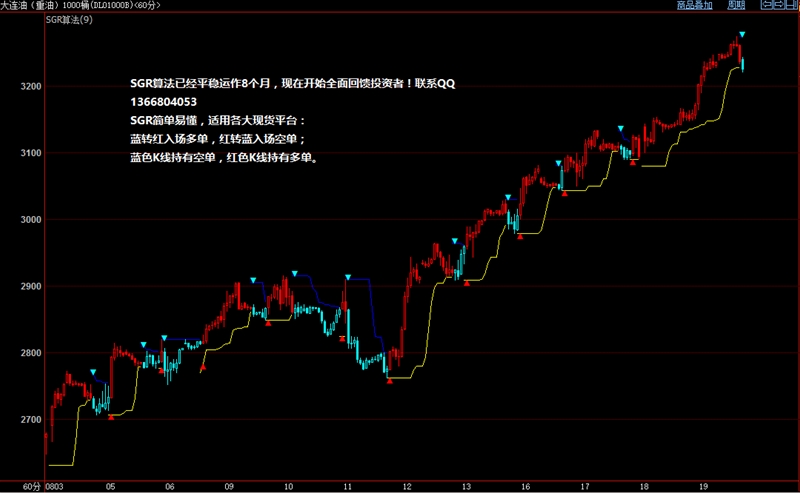Click the 12 date label on time axis

tap(407, 487)
